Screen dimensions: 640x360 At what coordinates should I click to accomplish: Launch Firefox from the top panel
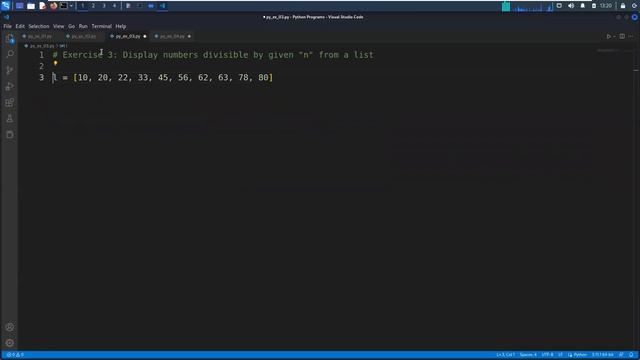coord(53,6)
